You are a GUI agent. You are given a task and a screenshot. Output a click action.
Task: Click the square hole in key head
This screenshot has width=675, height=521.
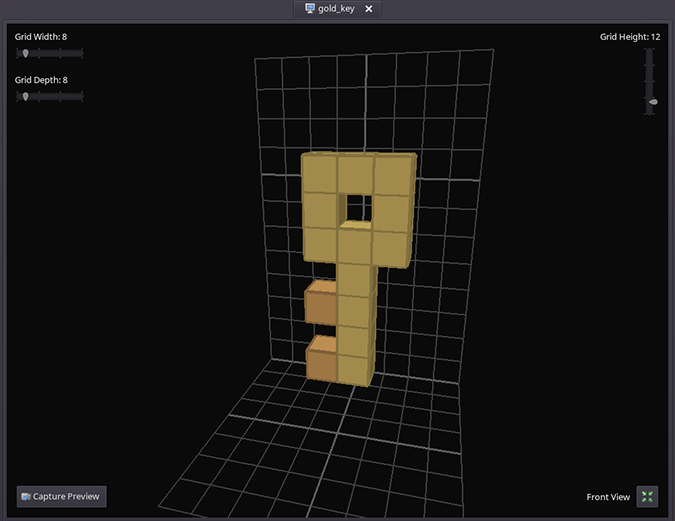pyautogui.click(x=357, y=209)
